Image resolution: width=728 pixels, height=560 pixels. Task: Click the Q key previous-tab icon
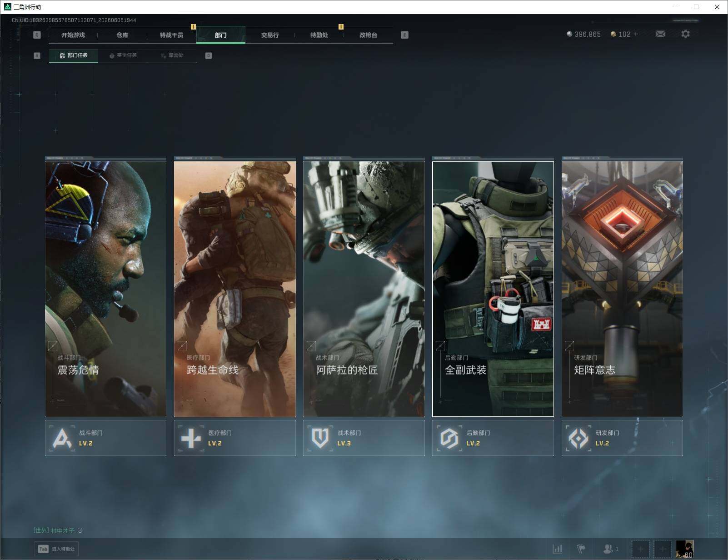click(37, 35)
